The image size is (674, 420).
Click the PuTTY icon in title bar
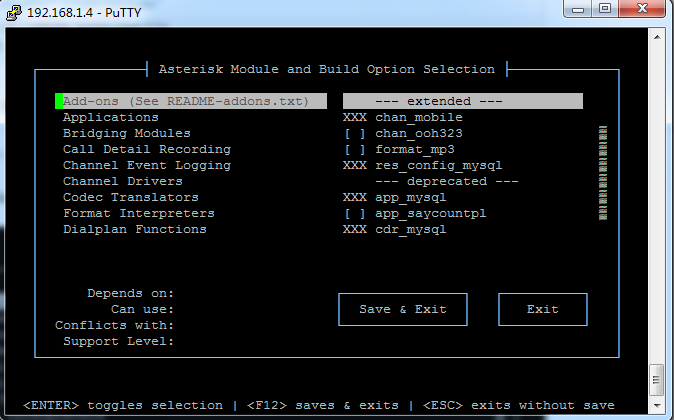pos(14,12)
